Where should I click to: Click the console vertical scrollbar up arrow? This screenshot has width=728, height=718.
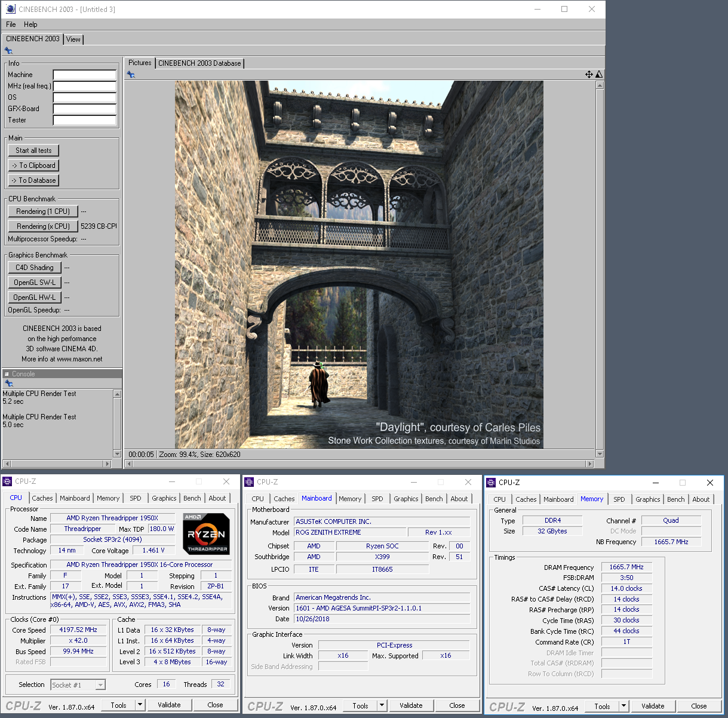pyautogui.click(x=117, y=394)
